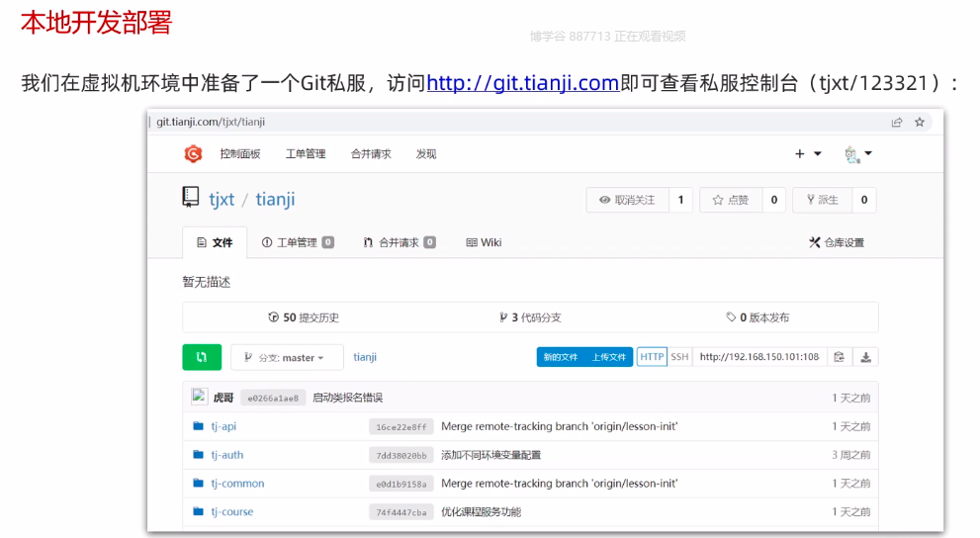Click the tj-auth folder icon
Viewport: 980px width, 538px height.
point(198,454)
